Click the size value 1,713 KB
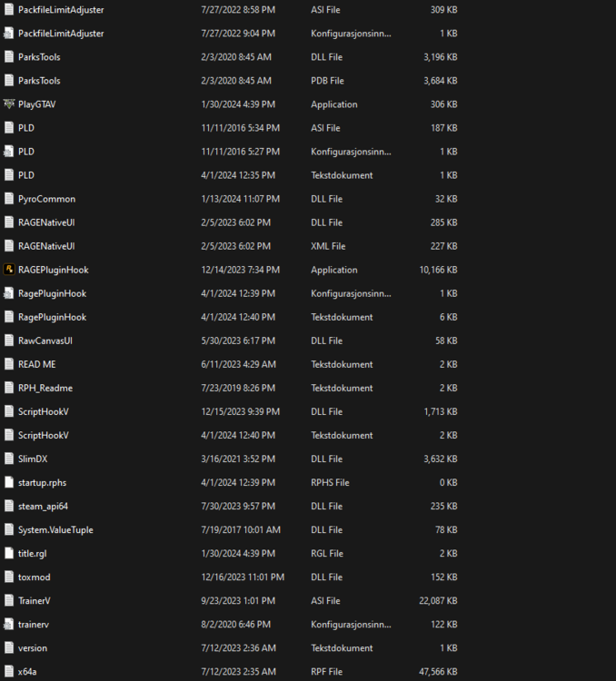The height and width of the screenshot is (681, 616). (441, 411)
